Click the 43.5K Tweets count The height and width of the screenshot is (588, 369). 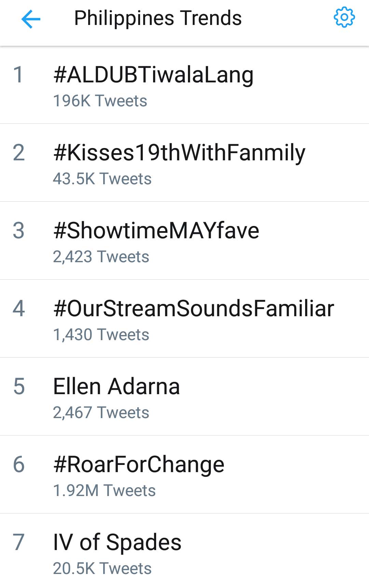click(102, 179)
